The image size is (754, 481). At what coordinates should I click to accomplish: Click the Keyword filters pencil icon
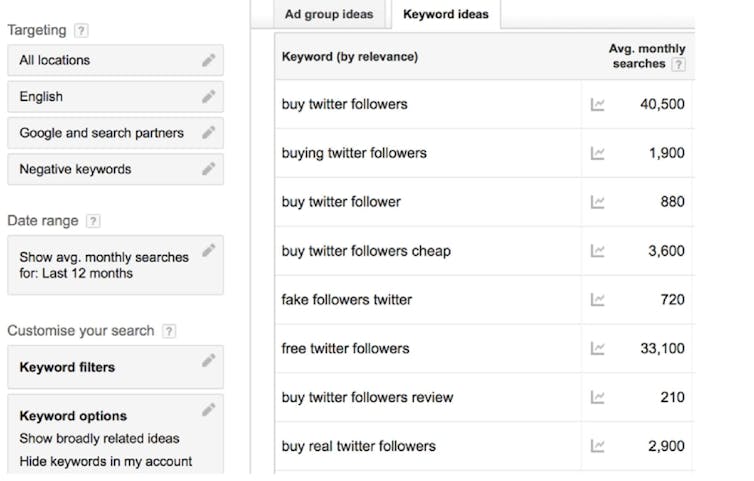[208, 360]
